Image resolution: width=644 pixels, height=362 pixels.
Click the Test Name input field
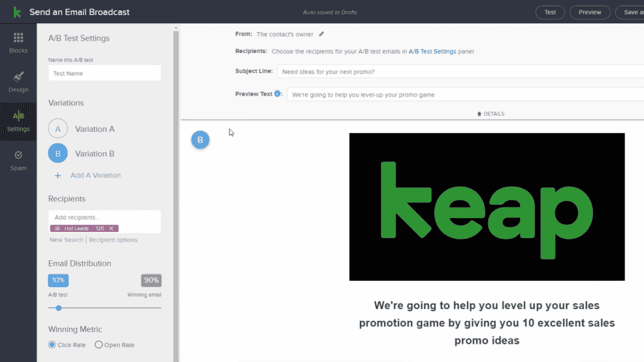104,74
